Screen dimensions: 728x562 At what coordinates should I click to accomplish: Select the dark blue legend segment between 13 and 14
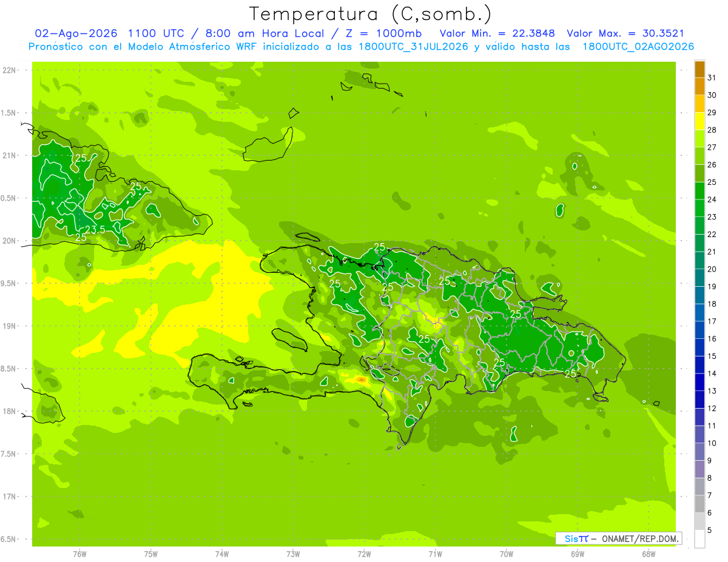tap(699, 382)
